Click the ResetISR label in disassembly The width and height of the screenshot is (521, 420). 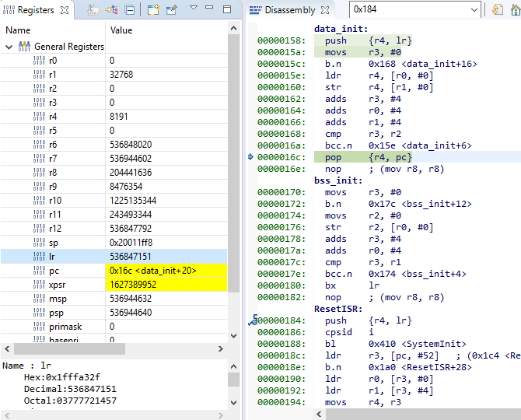click(x=338, y=309)
